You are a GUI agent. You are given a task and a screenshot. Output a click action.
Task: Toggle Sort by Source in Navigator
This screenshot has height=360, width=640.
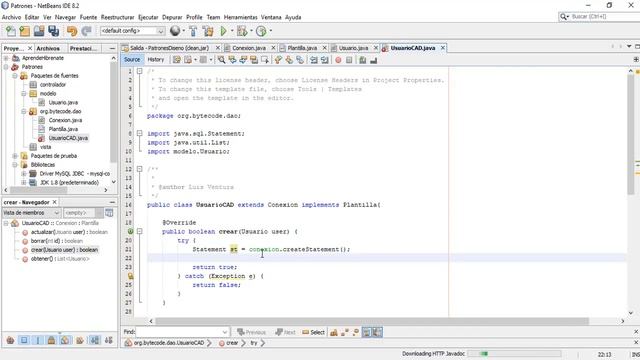coord(109,340)
